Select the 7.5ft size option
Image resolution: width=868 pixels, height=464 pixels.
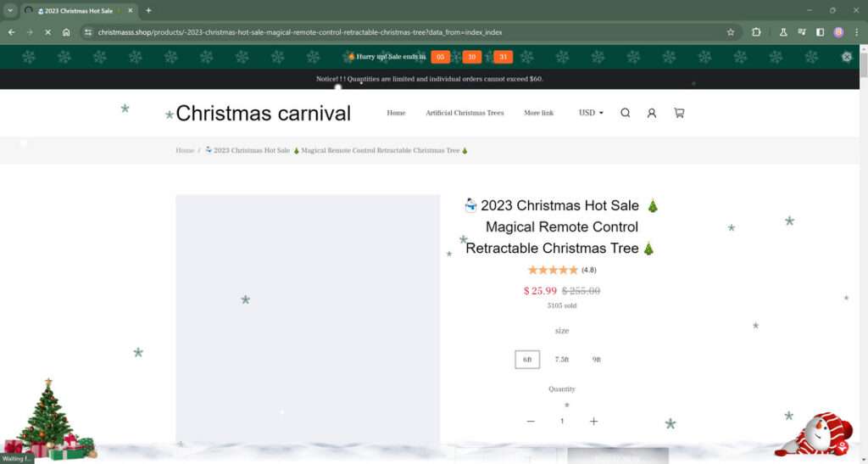pyautogui.click(x=562, y=360)
